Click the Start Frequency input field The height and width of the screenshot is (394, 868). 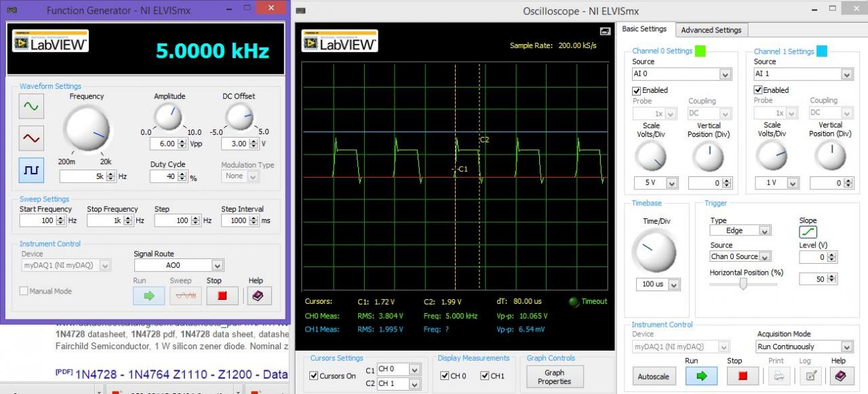point(38,220)
